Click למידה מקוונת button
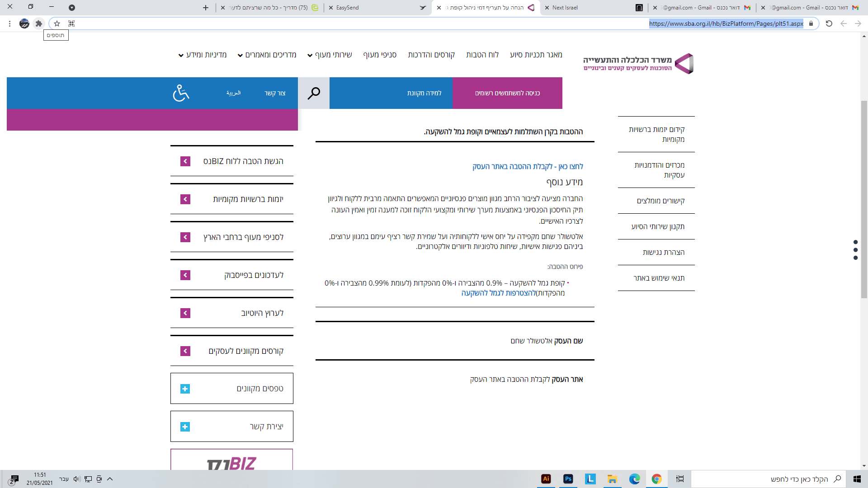The width and height of the screenshot is (868, 488). (424, 93)
